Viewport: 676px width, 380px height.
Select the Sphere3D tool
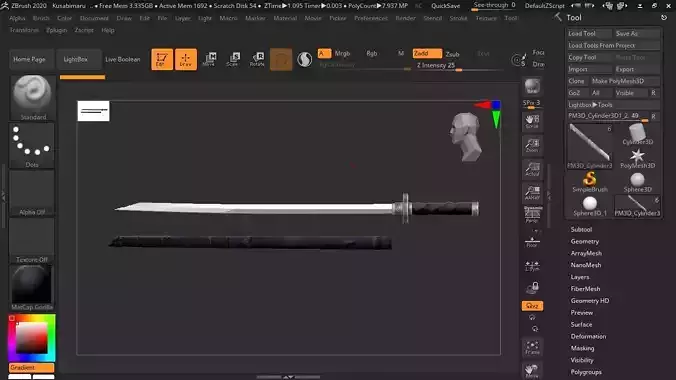[x=638, y=182]
